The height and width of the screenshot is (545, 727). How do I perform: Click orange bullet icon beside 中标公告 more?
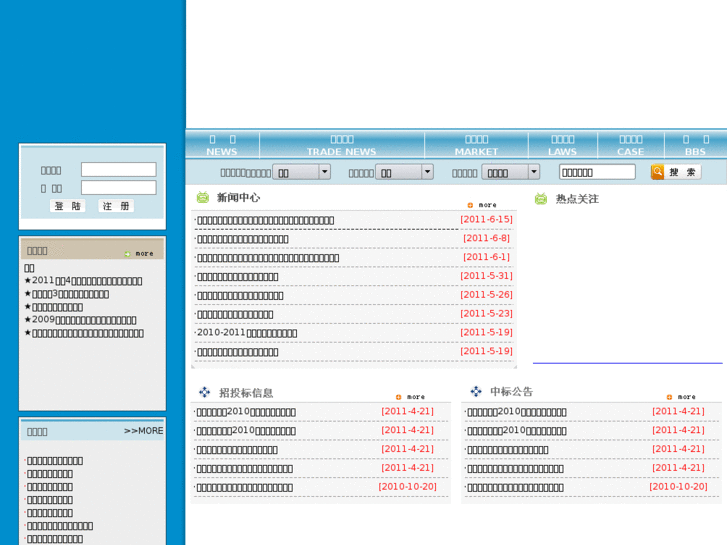(669, 397)
